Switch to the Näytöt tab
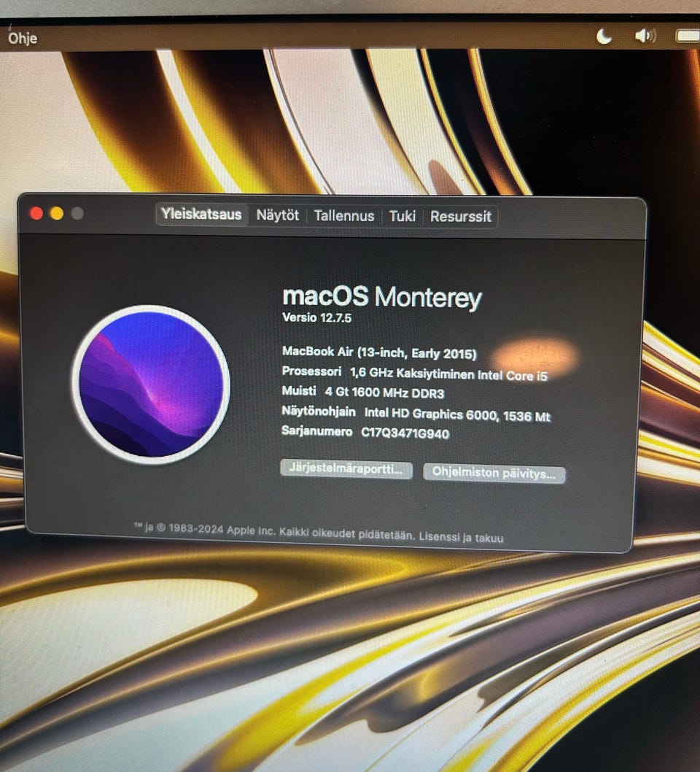This screenshot has height=772, width=700. [277, 215]
